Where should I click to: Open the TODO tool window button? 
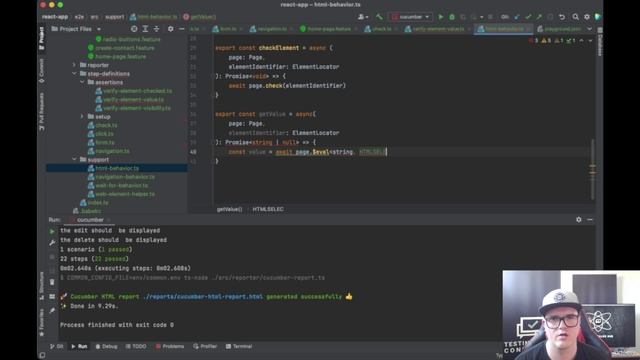[x=136, y=346]
